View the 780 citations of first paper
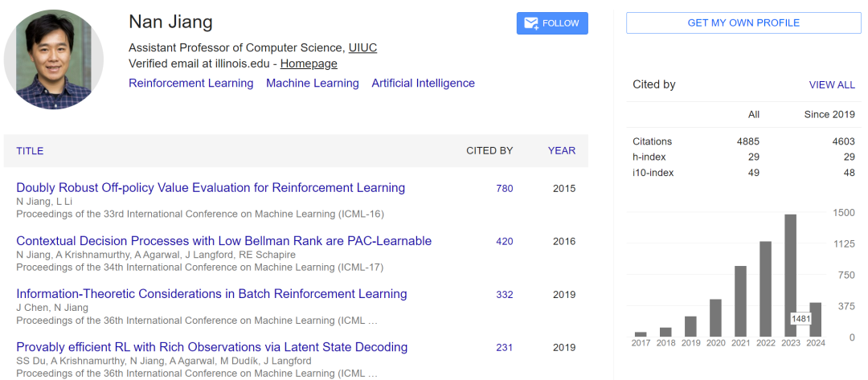The width and height of the screenshot is (868, 380). [x=504, y=188]
